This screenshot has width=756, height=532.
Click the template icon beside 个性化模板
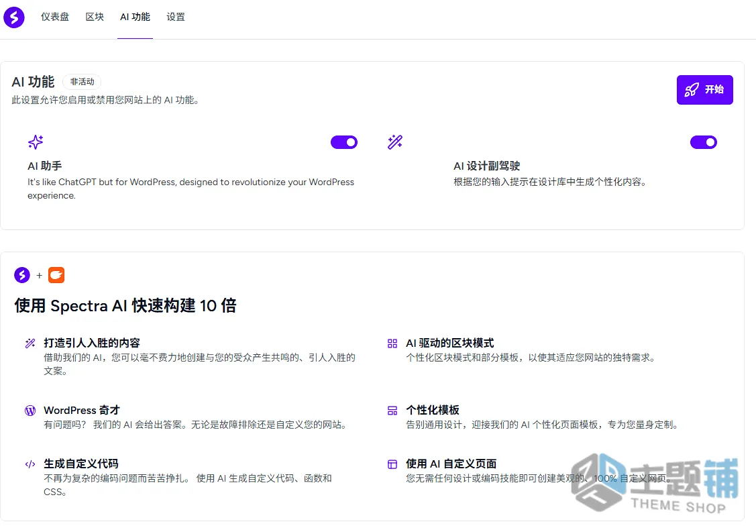click(x=392, y=411)
